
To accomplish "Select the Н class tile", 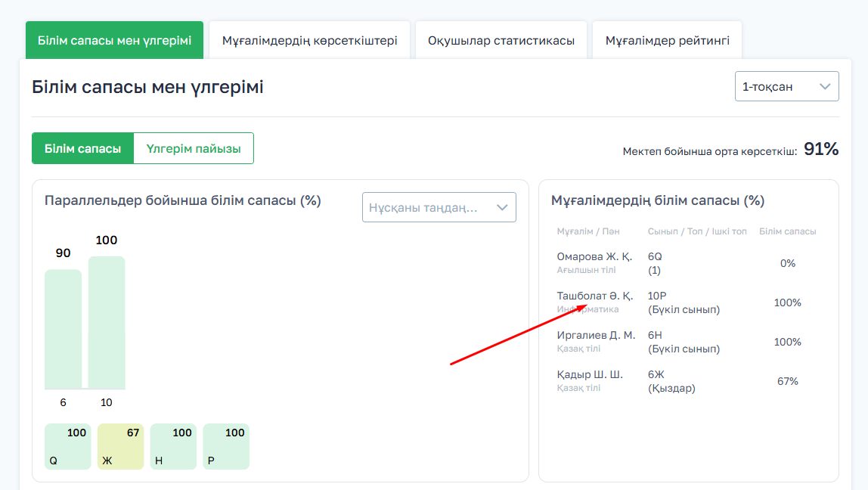I will point(173,446).
